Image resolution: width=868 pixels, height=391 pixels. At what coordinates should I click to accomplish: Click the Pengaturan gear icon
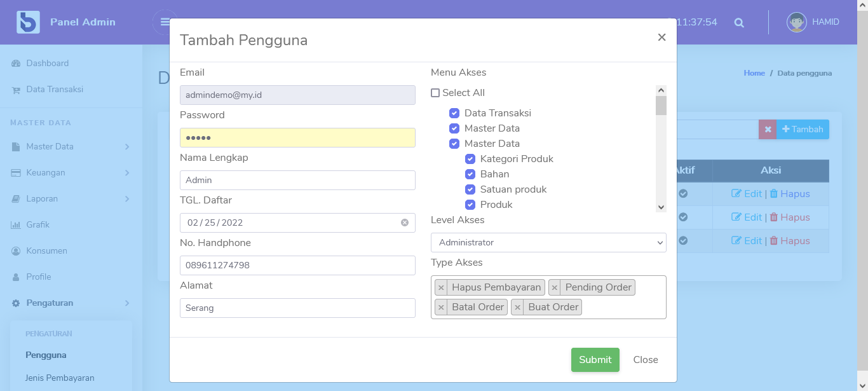(x=16, y=303)
